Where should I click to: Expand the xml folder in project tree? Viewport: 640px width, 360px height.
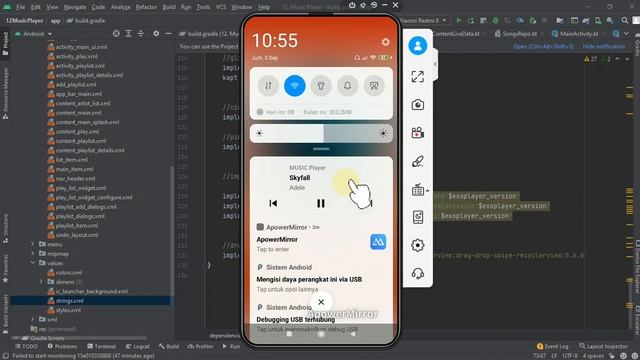coord(33,319)
